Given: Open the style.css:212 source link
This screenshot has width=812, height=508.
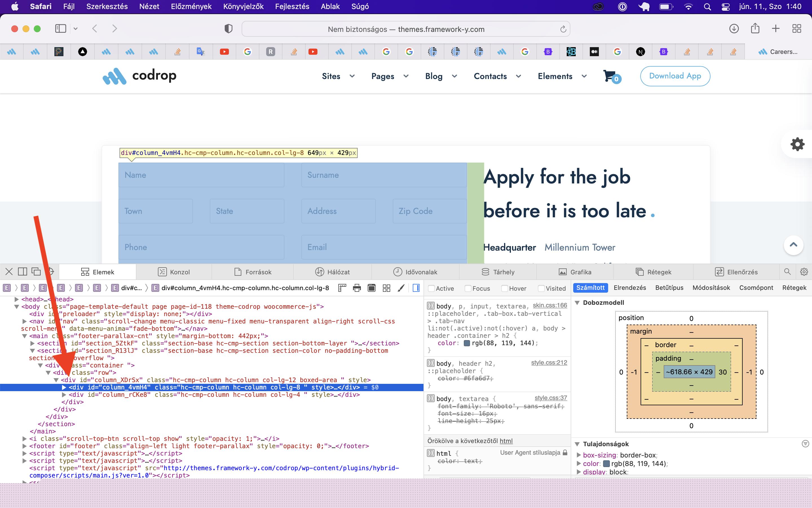Looking at the screenshot, I should coord(549,363).
